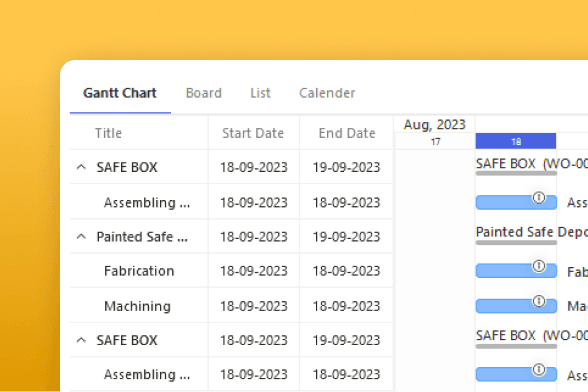Click the Start Date column header
Screen dimensions: 588x392
click(x=253, y=133)
